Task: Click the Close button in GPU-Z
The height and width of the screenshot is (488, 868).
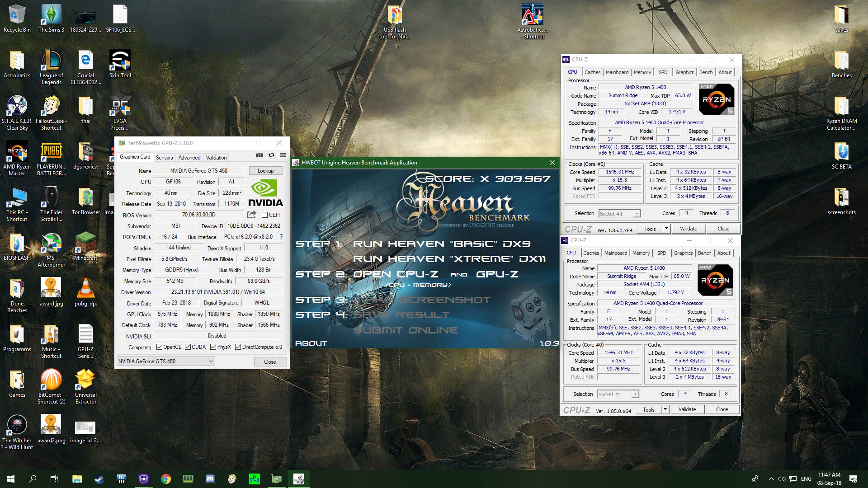Action: coord(270,362)
